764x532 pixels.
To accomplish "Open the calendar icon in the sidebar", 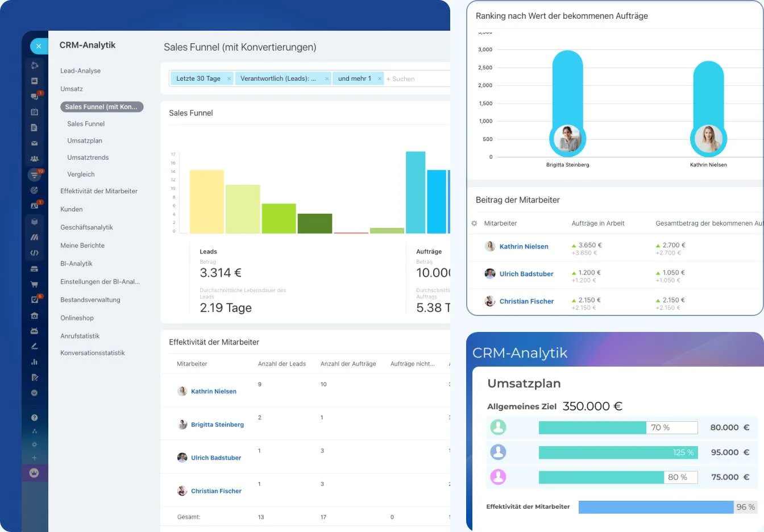I will 34,112.
